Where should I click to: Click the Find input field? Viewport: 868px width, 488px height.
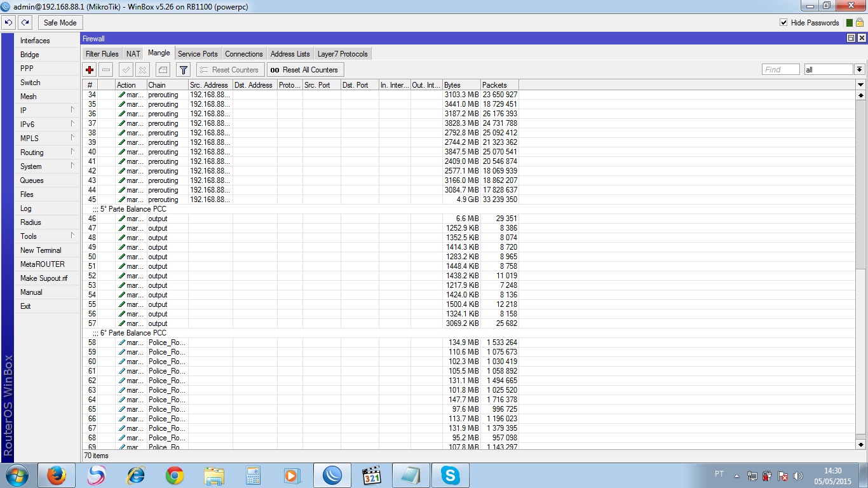pyautogui.click(x=781, y=70)
